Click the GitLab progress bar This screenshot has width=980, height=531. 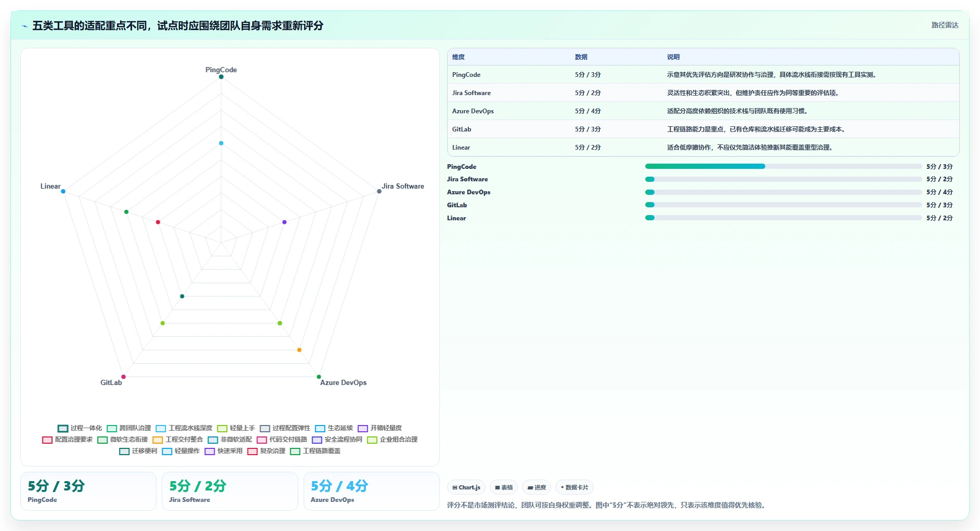(x=783, y=205)
